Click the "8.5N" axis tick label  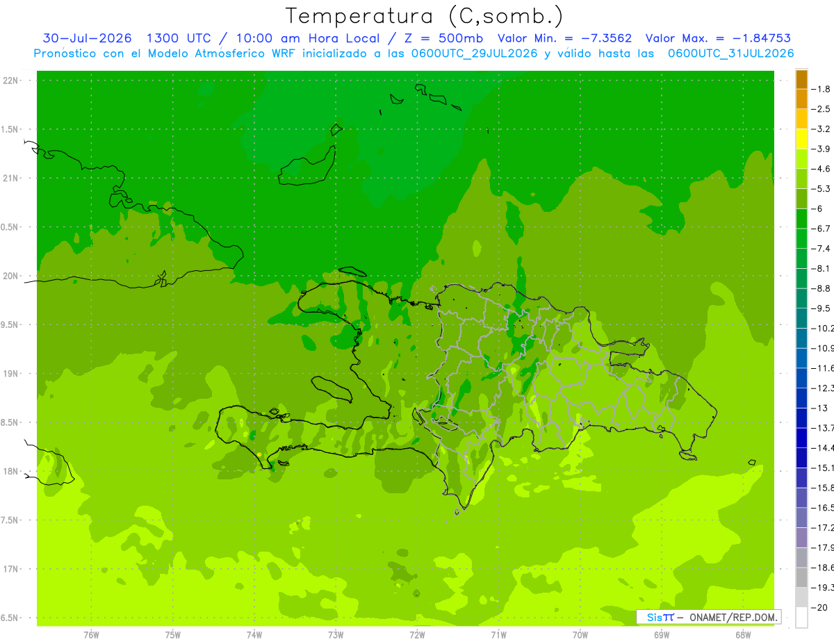[10, 423]
